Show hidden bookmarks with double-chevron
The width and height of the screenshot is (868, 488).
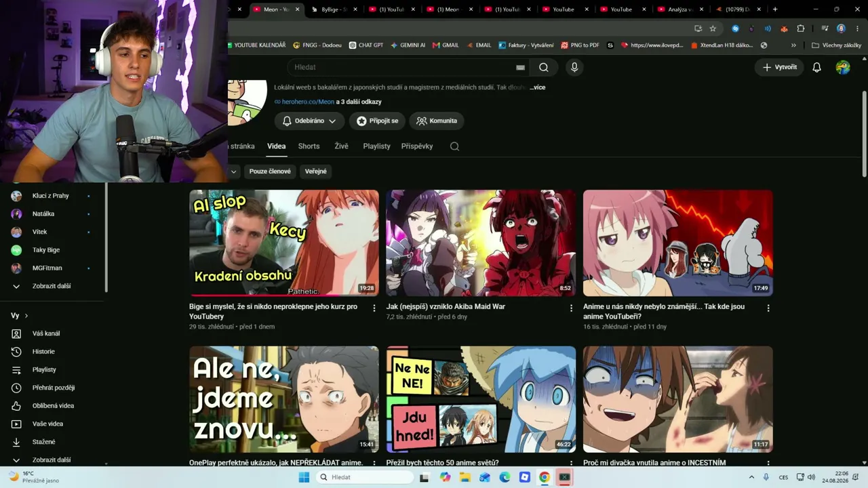pyautogui.click(x=794, y=45)
